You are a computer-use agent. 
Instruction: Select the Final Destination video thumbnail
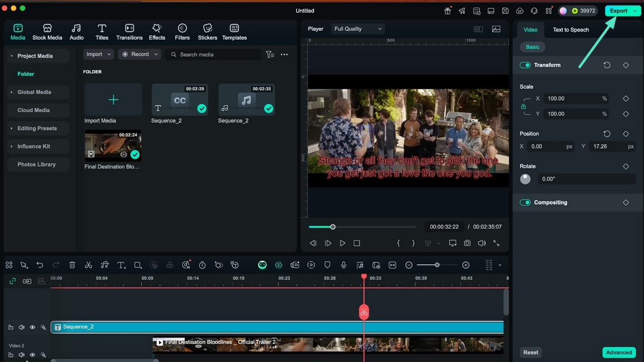click(113, 146)
